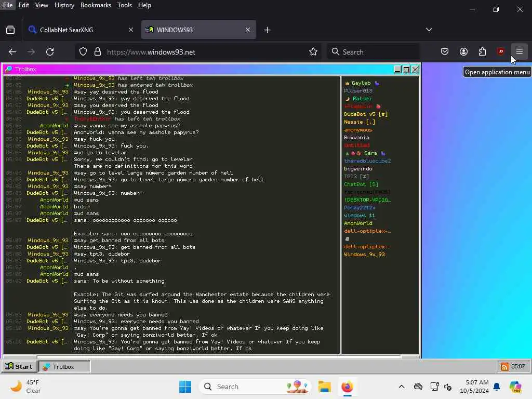Select user Pocky2212 in user list
Screen dimensions: 532x399
click(x=360, y=208)
